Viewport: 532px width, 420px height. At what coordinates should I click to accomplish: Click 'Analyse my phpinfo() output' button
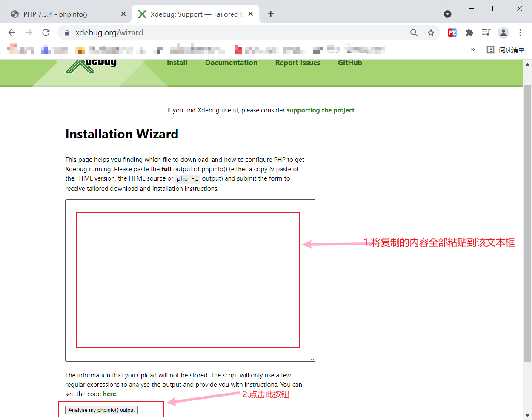tap(101, 410)
